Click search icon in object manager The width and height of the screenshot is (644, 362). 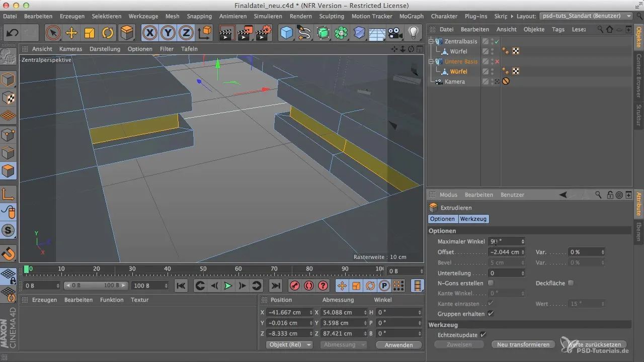[x=600, y=29]
